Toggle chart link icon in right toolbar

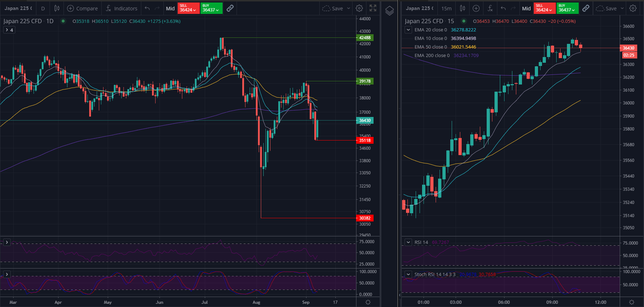click(x=586, y=8)
